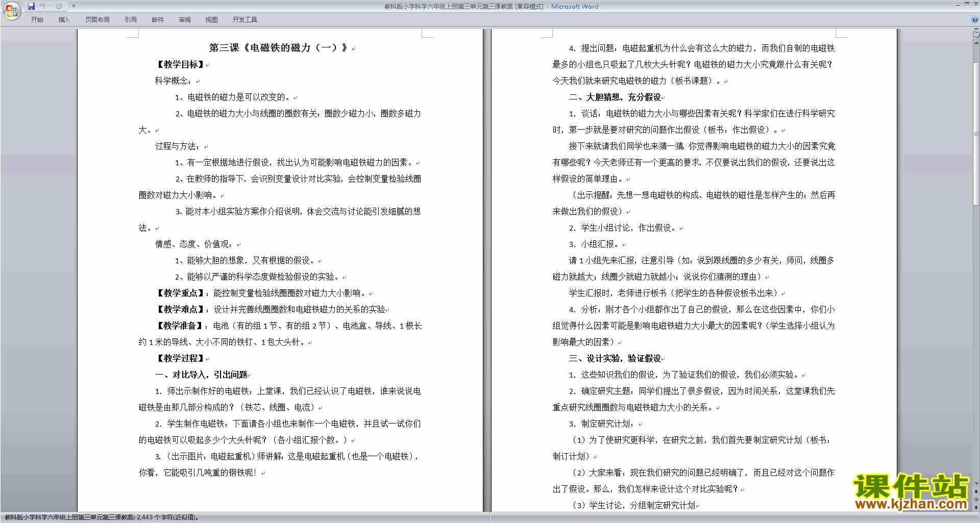Screen dimensions: 980x523
Task: Click the line 过程与方法：
Action: 179,146
